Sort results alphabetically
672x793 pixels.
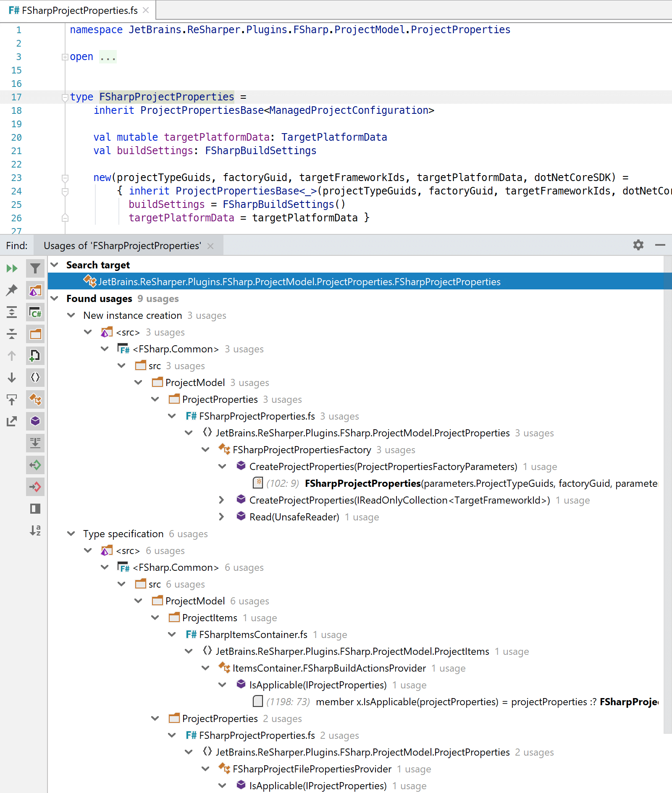tap(35, 530)
